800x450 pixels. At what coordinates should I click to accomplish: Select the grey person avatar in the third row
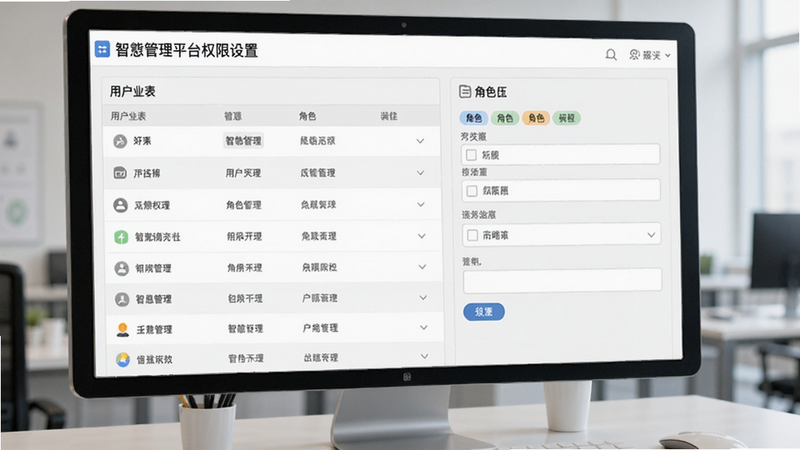pyautogui.click(x=120, y=205)
